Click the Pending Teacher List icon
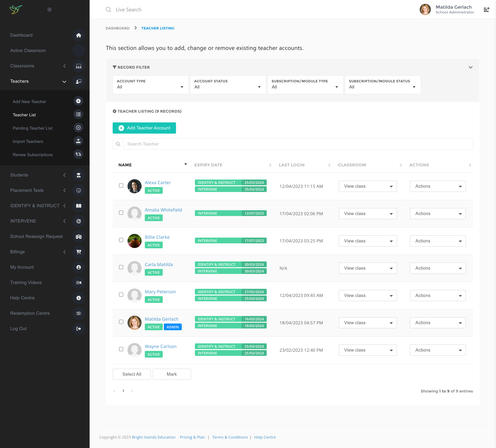 (x=78, y=128)
